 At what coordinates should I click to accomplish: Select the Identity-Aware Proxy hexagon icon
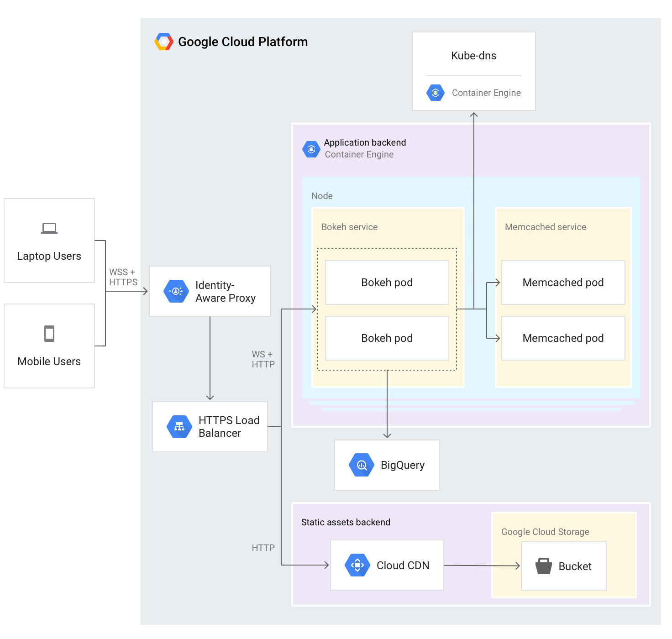pyautogui.click(x=176, y=291)
